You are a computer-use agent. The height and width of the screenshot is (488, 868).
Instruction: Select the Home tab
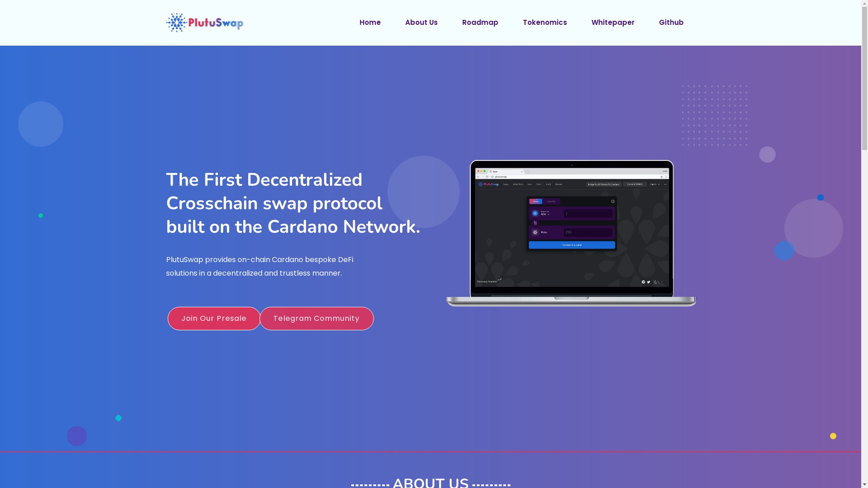point(370,22)
